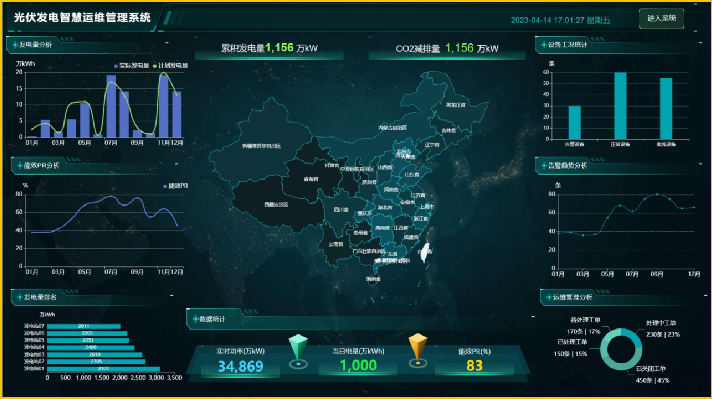The width and height of the screenshot is (712, 399).
Task: Click the 进入系统 button
Action: 661,19
